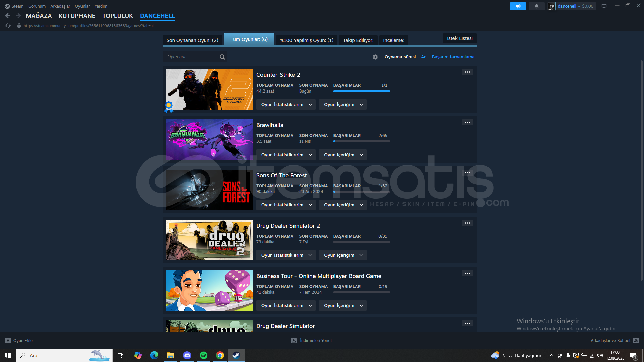Expand Counter-Strike 2 Oyun İçeriğim dropdown
644x362 pixels.
(343, 105)
